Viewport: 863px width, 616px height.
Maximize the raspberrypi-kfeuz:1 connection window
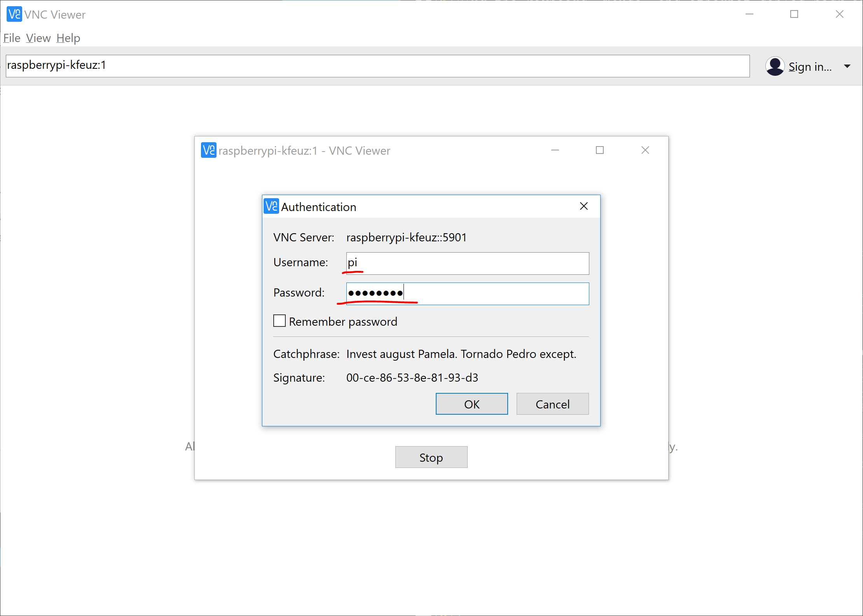(x=600, y=150)
